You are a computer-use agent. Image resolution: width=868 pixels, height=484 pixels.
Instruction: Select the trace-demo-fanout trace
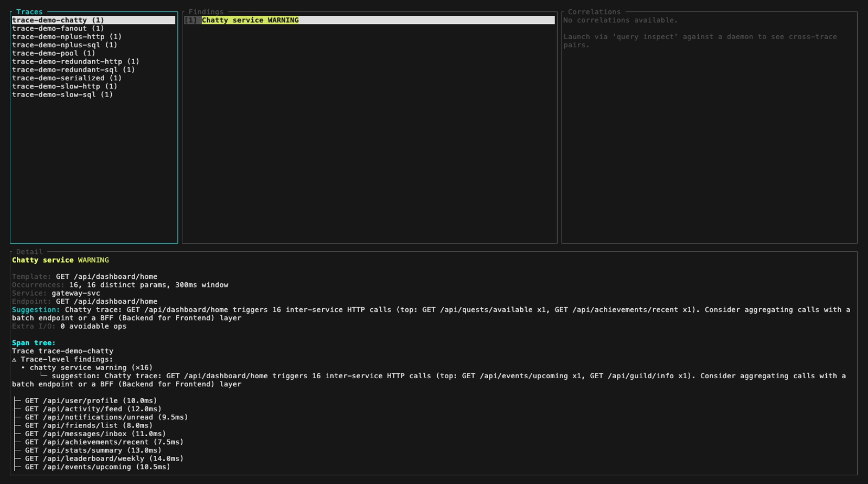(x=58, y=28)
